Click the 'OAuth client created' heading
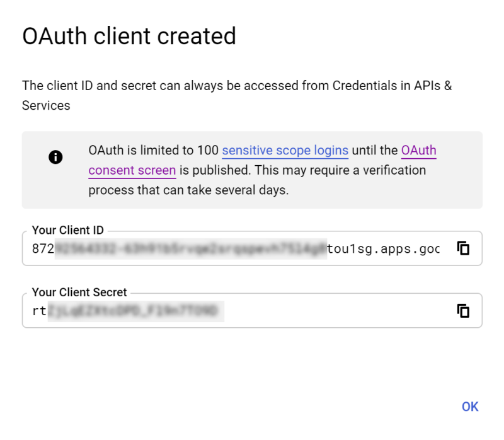The image size is (504, 440). (129, 36)
